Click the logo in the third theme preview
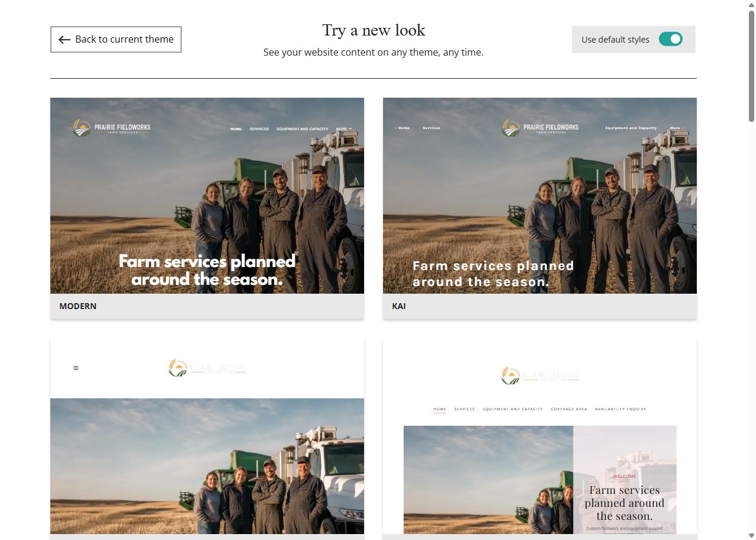Viewport: 756px width, 540px height. point(207,368)
